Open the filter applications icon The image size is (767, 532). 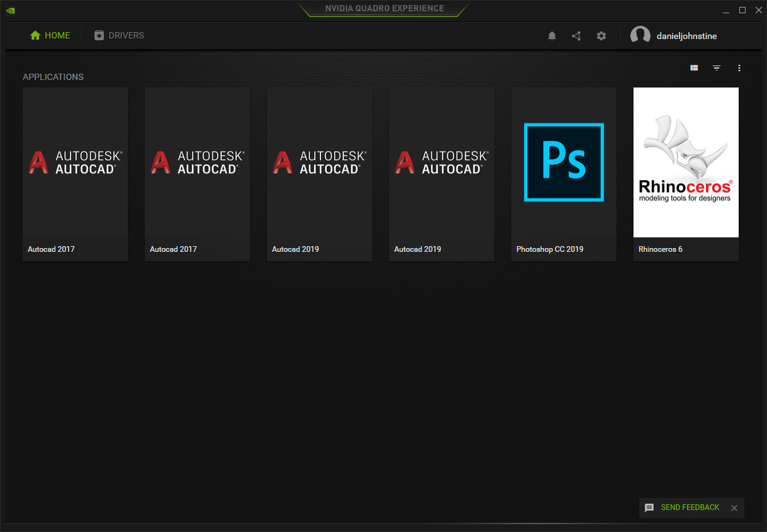(x=717, y=68)
